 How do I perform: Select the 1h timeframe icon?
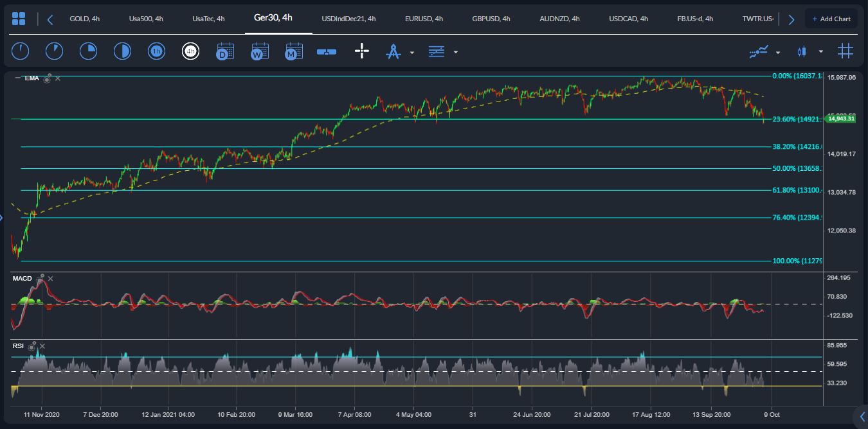click(x=156, y=51)
